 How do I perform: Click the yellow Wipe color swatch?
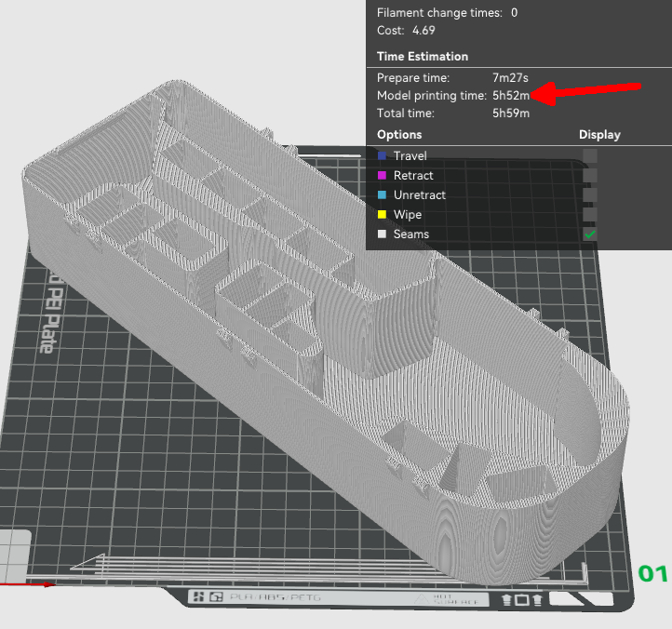pos(383,215)
